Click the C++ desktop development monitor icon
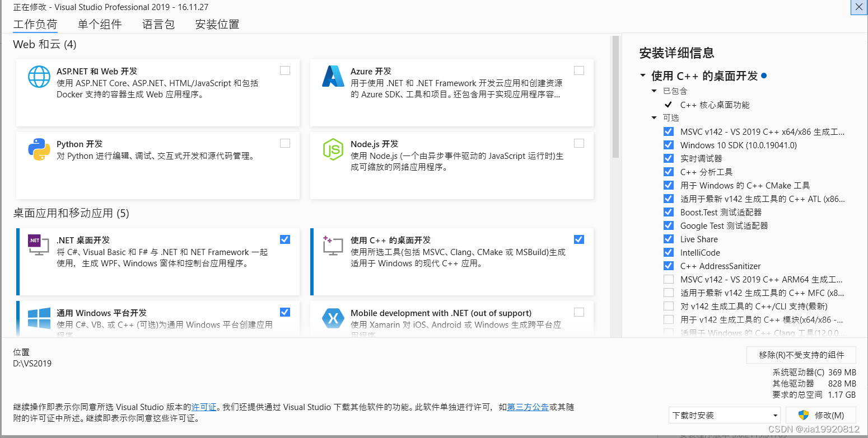Image resolution: width=868 pixels, height=438 pixels. pos(333,246)
